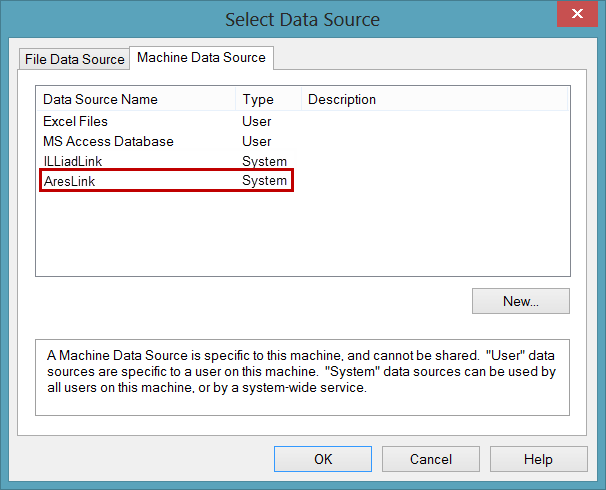The height and width of the screenshot is (490, 606).
Task: Click the User type cell of Excel Files
Action: [x=257, y=121]
